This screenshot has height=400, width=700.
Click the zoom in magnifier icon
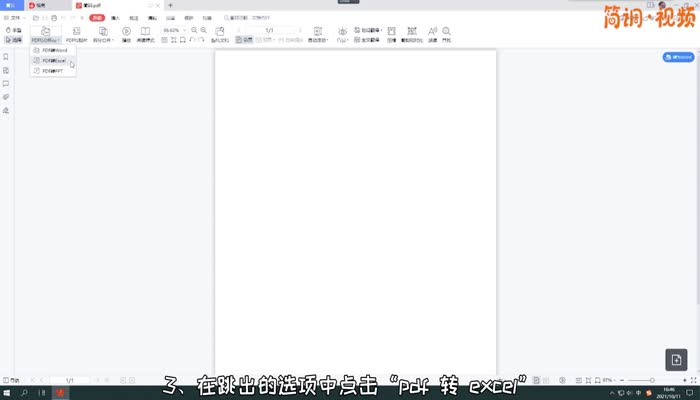tap(204, 30)
